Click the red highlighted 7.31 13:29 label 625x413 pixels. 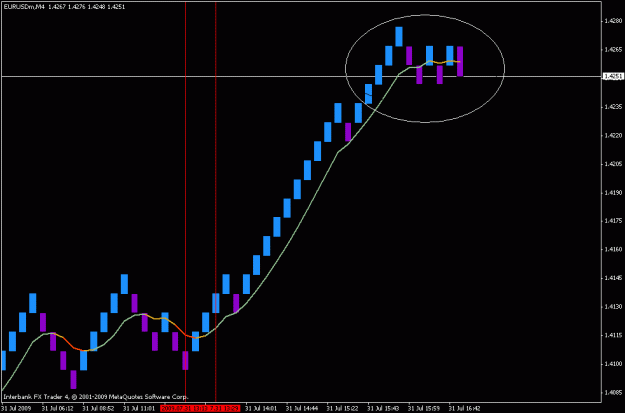[223, 409]
